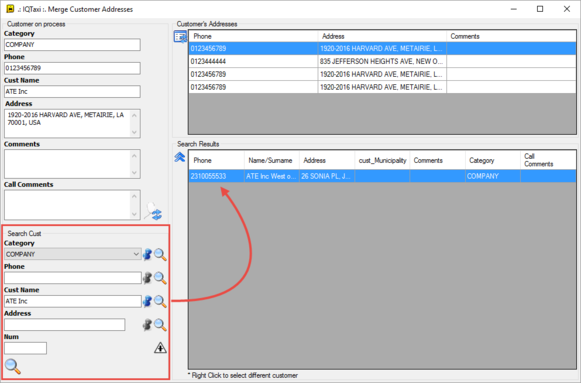Click Comments column header in Customer's Addresses
Viewport: 581px width, 383px height.
[511, 36]
